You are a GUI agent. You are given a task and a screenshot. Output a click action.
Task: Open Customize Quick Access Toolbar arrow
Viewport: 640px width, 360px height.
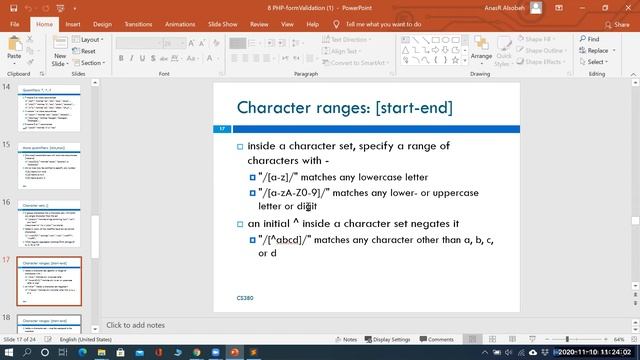[x=75, y=8]
